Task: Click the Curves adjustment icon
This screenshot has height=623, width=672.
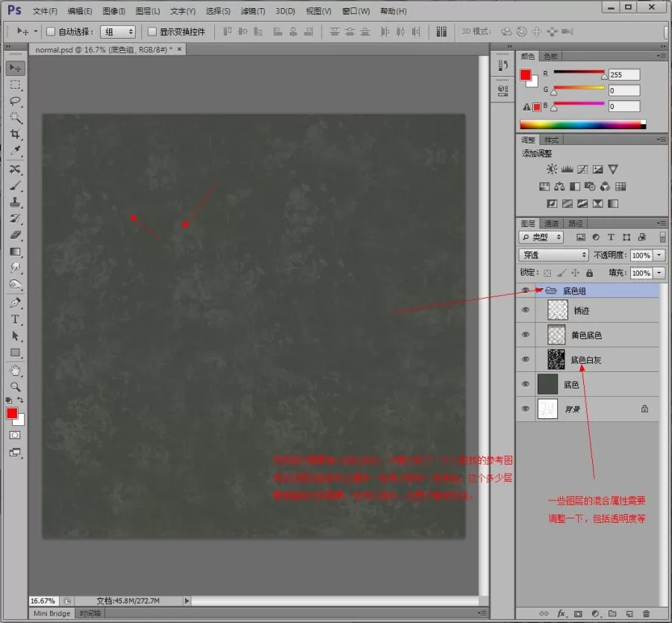Action: [x=582, y=169]
